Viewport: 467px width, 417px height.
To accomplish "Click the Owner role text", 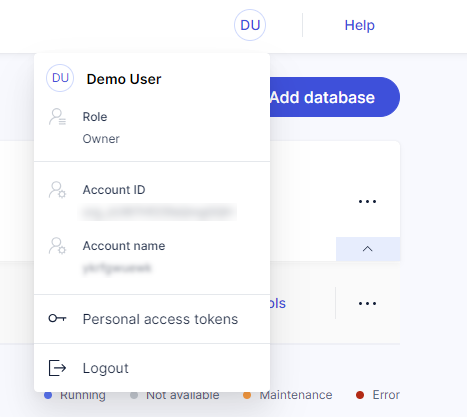I will [101, 139].
